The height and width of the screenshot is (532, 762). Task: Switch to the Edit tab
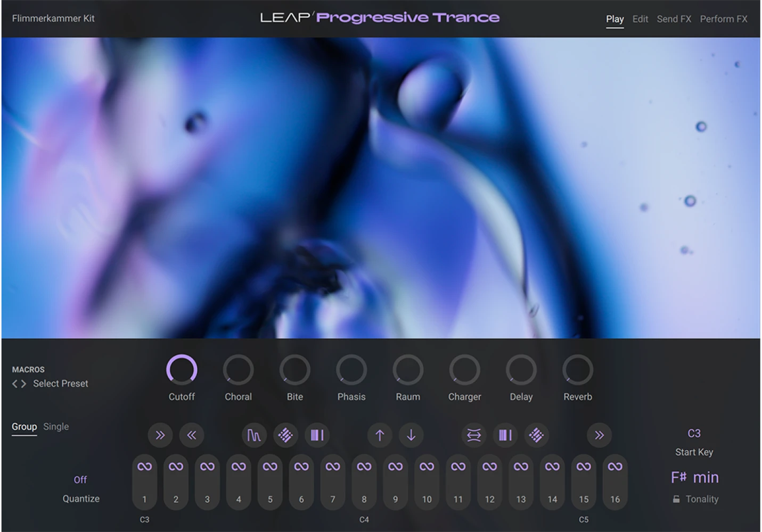[640, 19]
